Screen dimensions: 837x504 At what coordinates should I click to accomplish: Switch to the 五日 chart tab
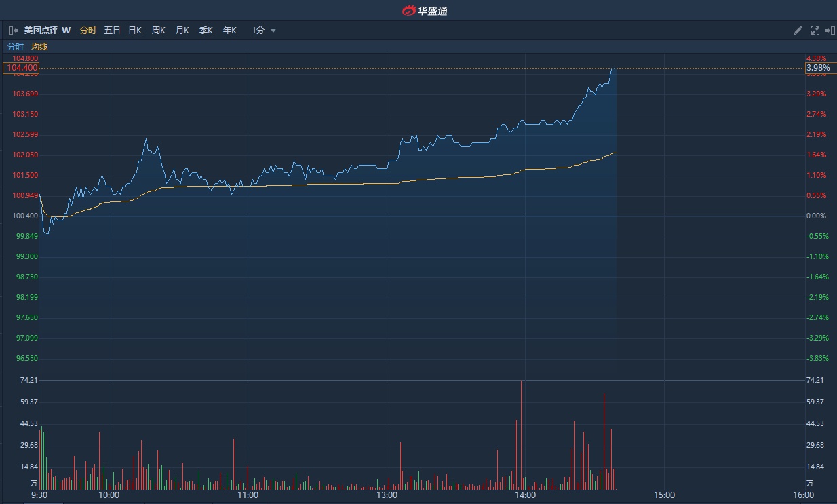point(112,31)
